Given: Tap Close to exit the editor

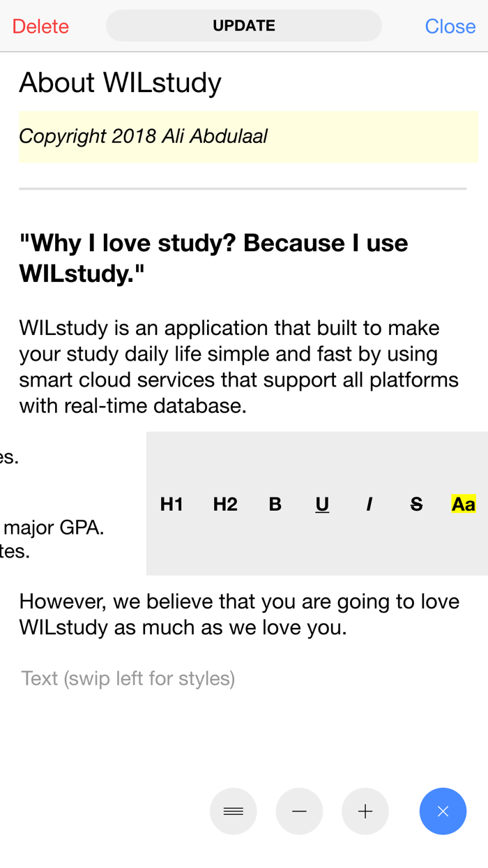Looking at the screenshot, I should point(450,26).
